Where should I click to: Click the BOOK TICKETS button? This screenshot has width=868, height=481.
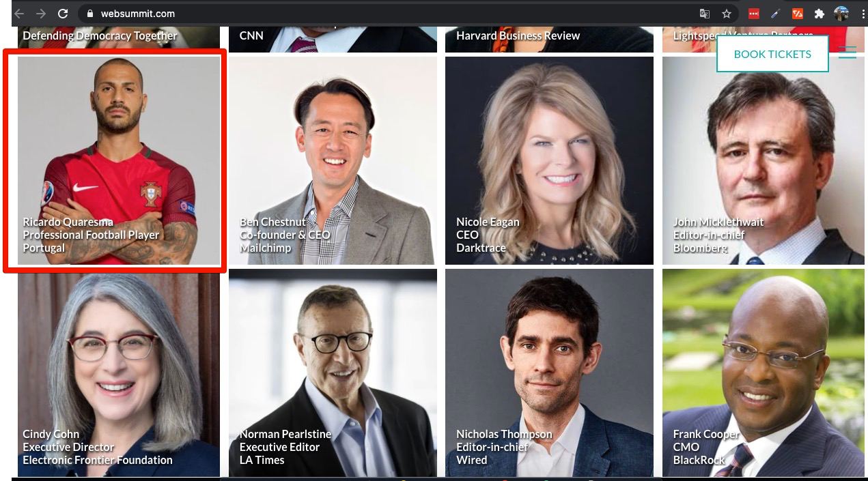(x=772, y=54)
